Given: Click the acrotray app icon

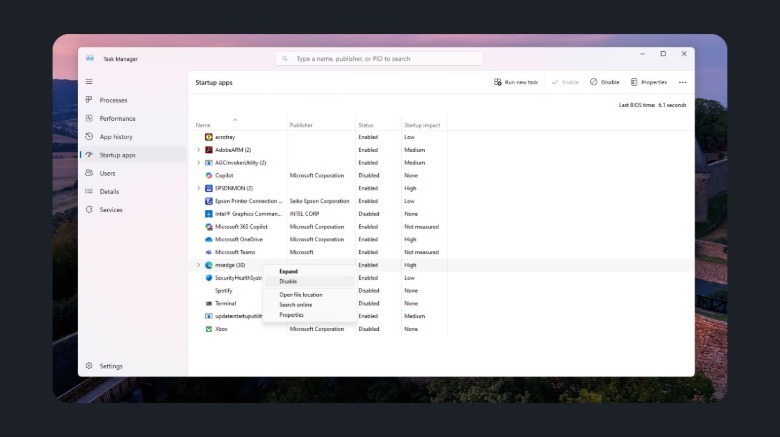Looking at the screenshot, I should (209, 137).
